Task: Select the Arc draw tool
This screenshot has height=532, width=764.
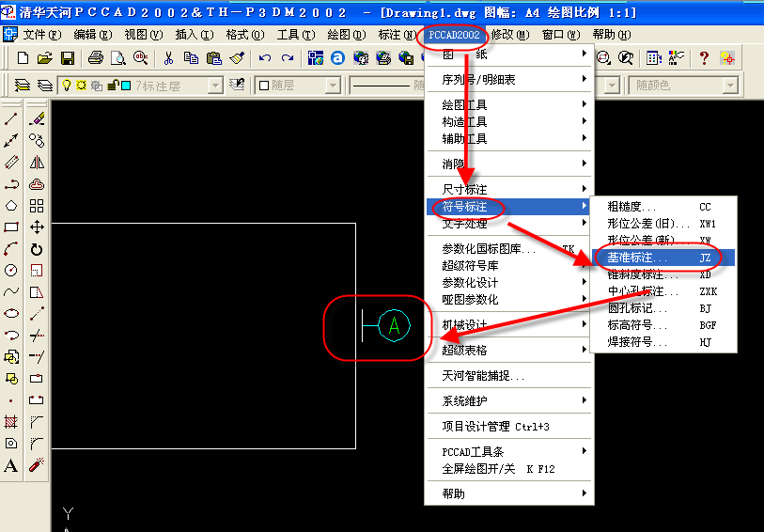Action: (11, 249)
